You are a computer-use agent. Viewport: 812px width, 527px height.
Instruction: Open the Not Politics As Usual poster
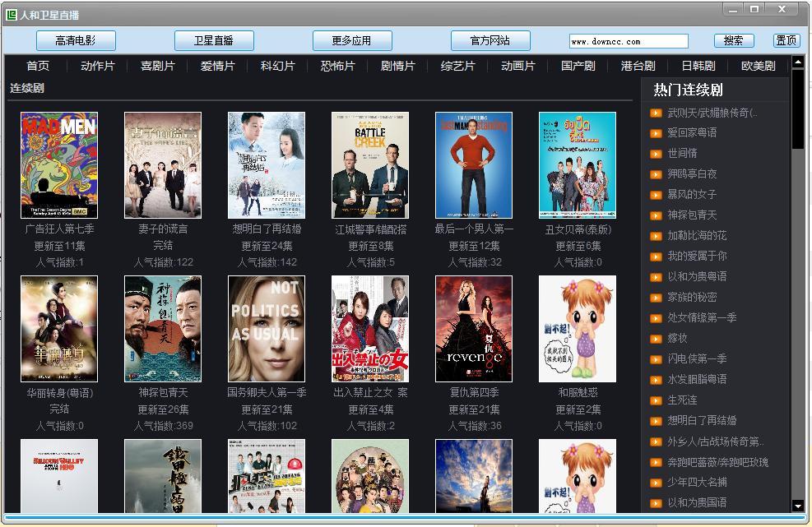click(267, 329)
